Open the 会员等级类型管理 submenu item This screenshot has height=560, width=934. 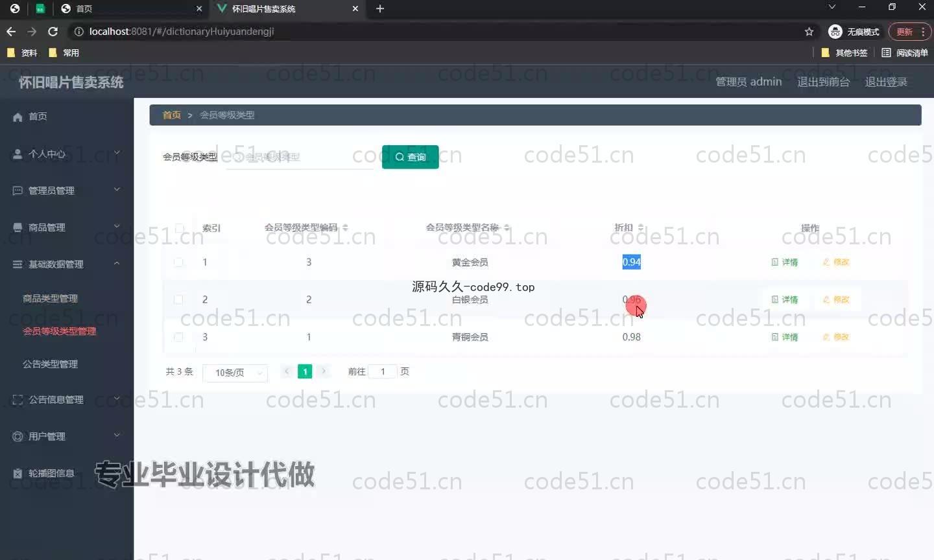(x=59, y=331)
